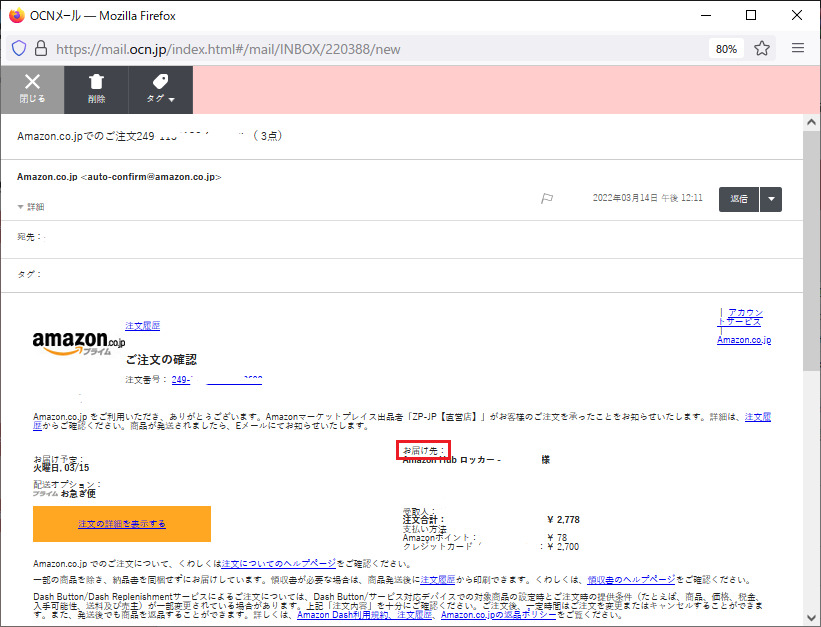
Task: Open the 注文履歴 link above the order title
Action: [x=142, y=326]
